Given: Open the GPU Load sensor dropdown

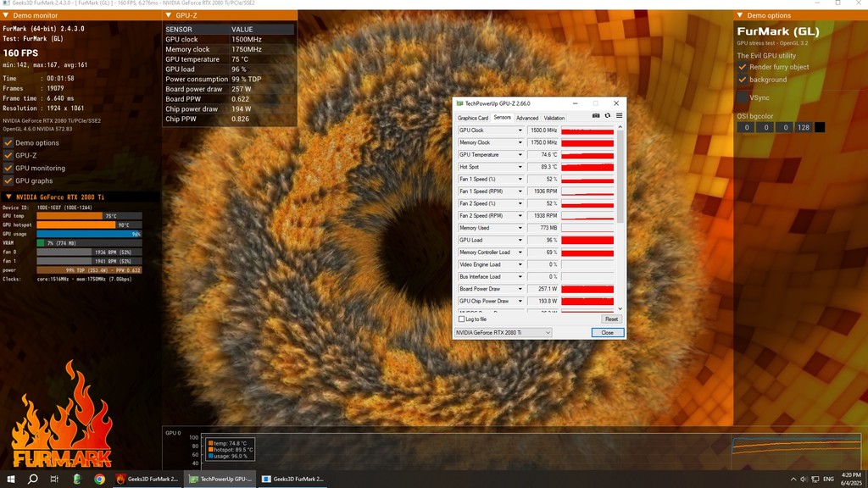Looking at the screenshot, I should tap(520, 240).
